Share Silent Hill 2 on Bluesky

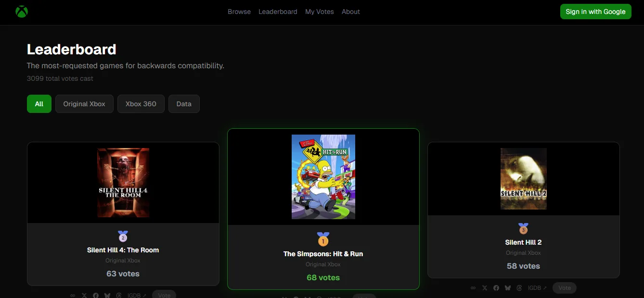507,287
